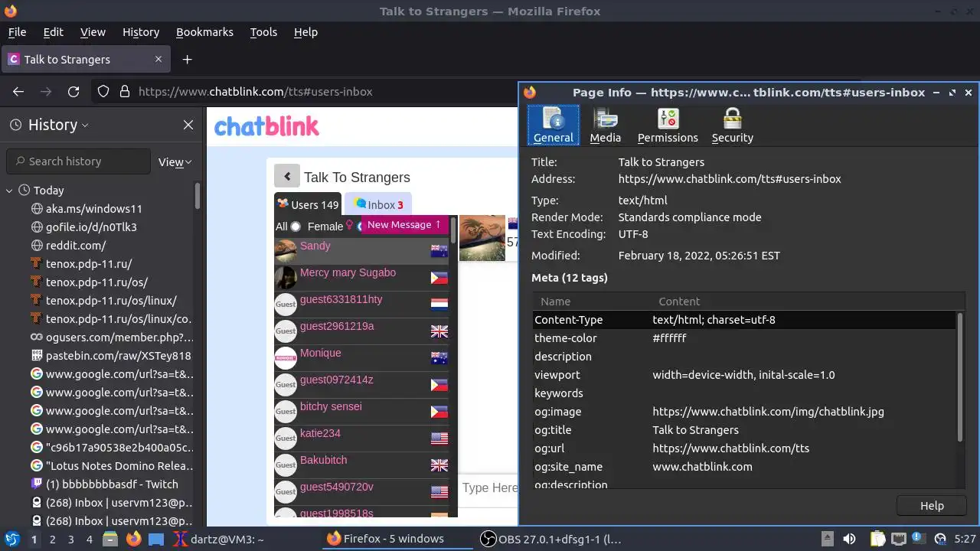Click the tracking protection shield icon
Screen dimensions: 980x551
pyautogui.click(x=103, y=91)
